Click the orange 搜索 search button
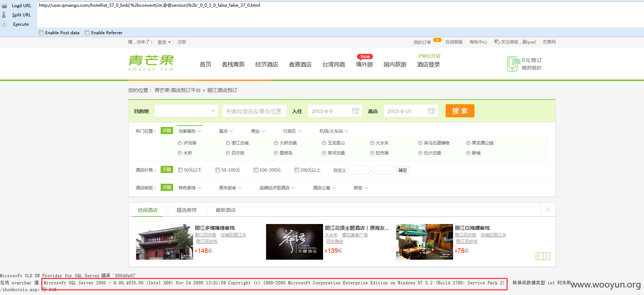 click(460, 111)
